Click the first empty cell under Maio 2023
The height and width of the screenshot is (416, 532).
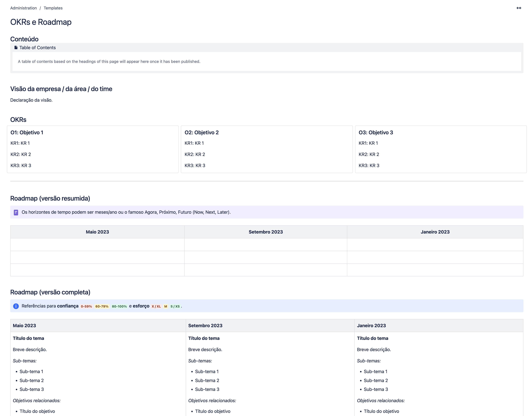click(98, 244)
